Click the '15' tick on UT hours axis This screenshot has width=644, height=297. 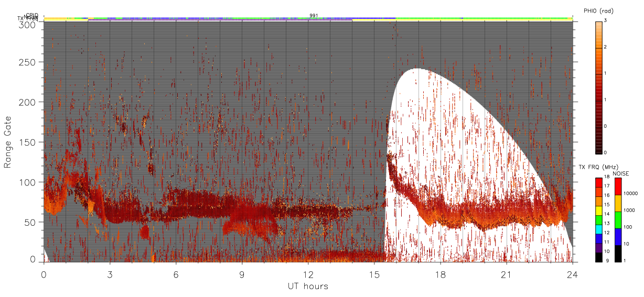click(374, 274)
